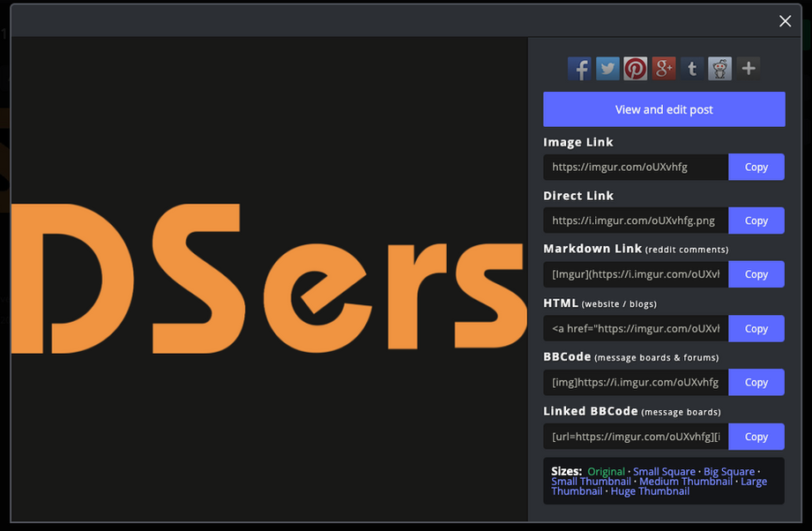Viewport: 812px width, 531px height.
Task: Open Big Square size link
Action: tap(729, 471)
